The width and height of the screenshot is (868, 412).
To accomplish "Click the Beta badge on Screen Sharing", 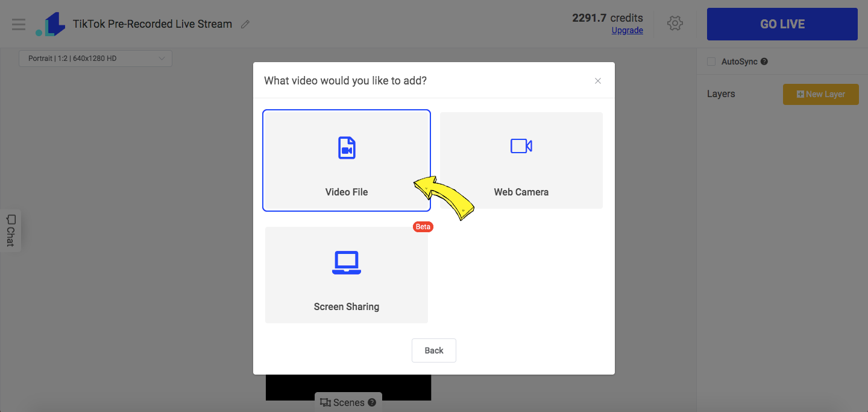I will click(423, 226).
